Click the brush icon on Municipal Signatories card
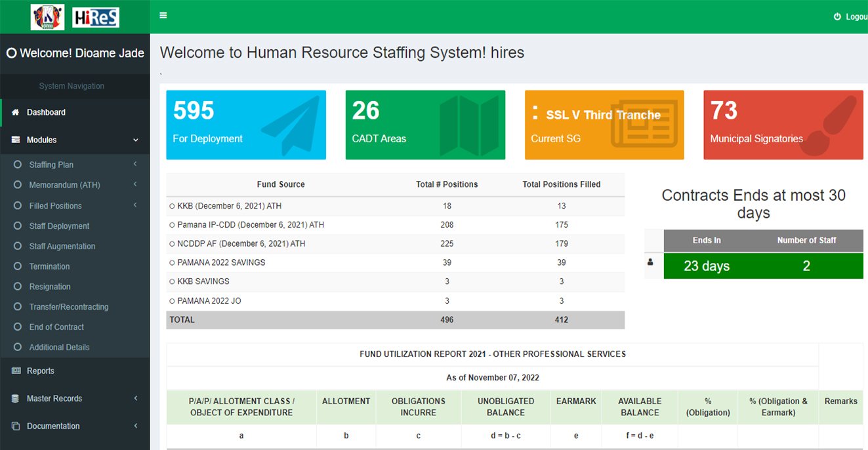The width and height of the screenshot is (868, 450). pos(821,125)
